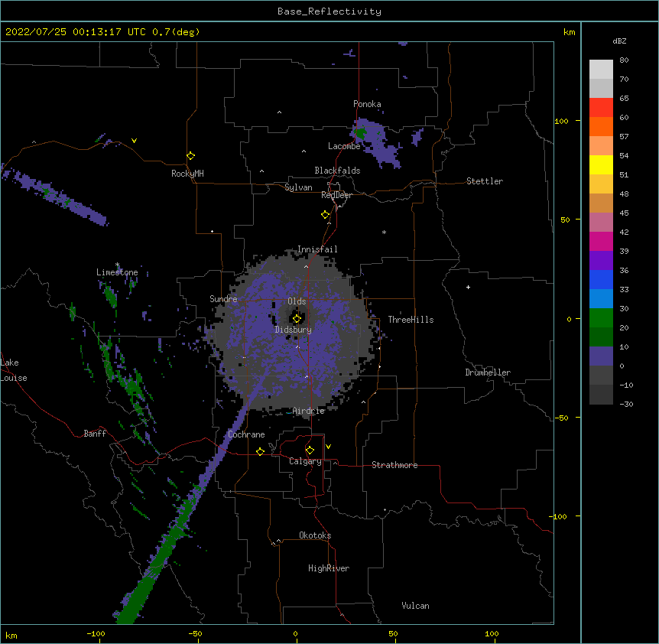Select the yellow V marker northeast of Calgary
659x644 pixels.
(328, 447)
